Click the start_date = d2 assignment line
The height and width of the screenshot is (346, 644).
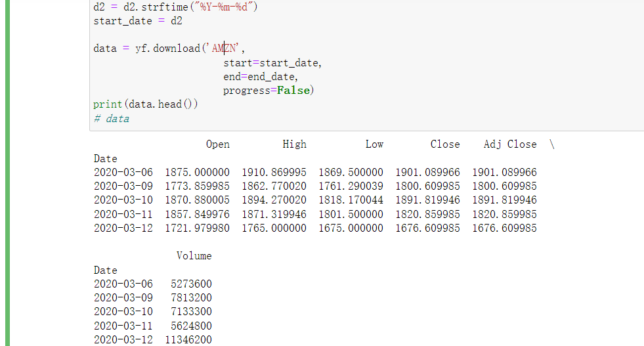click(x=138, y=21)
